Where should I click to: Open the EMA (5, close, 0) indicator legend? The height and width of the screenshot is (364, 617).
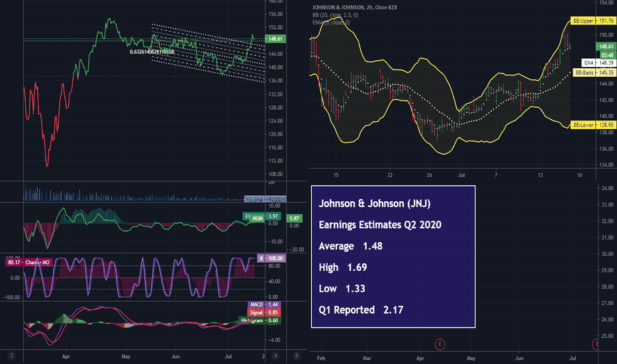coord(331,23)
